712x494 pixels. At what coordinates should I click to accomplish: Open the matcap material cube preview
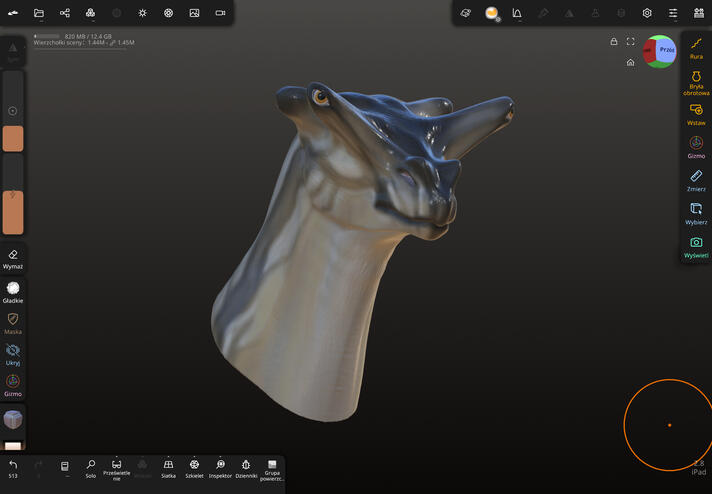click(13, 420)
